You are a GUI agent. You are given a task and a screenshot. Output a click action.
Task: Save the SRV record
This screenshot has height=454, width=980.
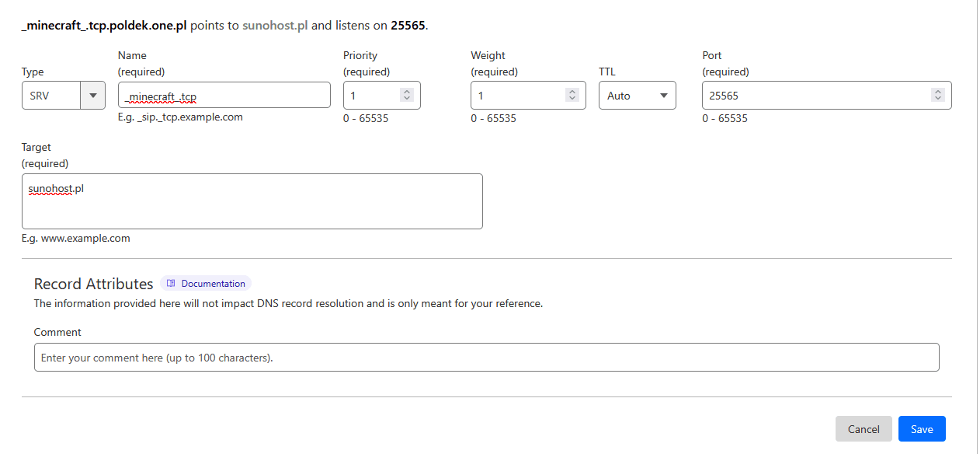coord(922,429)
